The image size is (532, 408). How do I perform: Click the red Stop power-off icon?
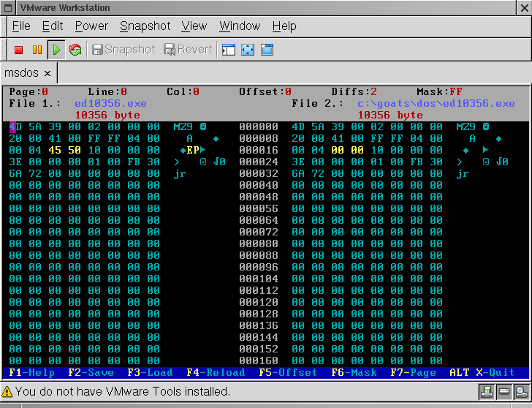click(19, 50)
